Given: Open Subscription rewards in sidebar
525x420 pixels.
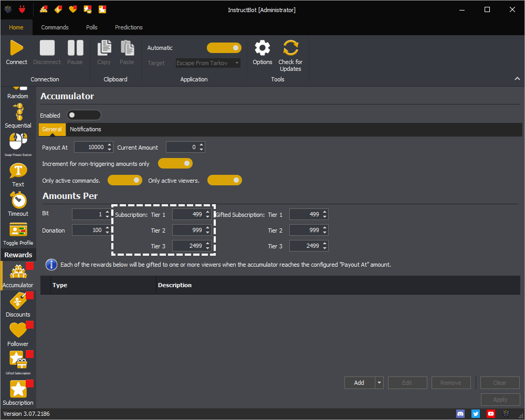Looking at the screenshot, I should [18, 393].
